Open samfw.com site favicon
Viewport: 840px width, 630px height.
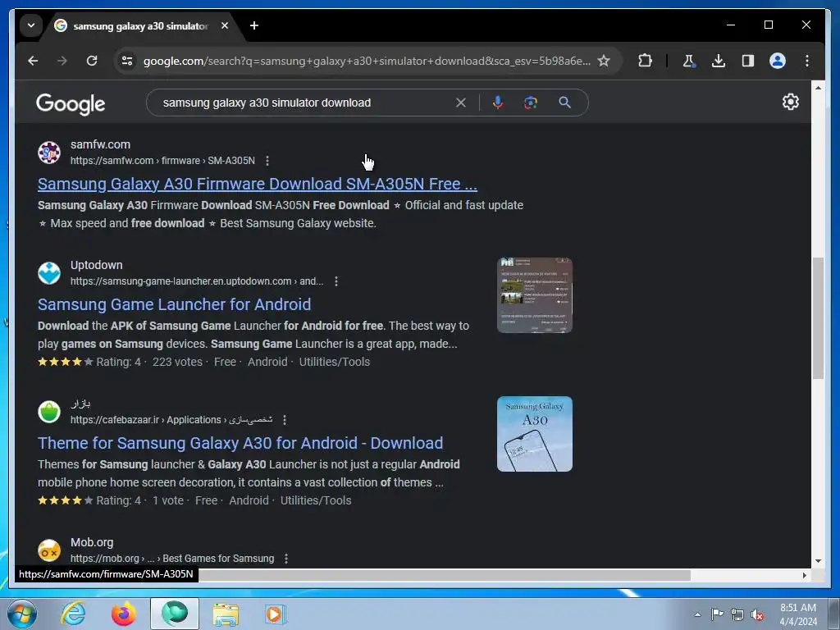click(49, 153)
